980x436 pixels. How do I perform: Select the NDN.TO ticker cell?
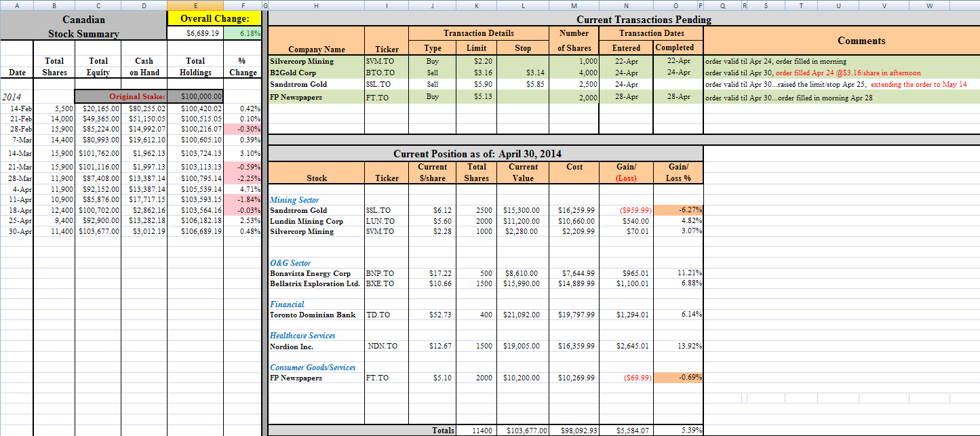pos(387,346)
